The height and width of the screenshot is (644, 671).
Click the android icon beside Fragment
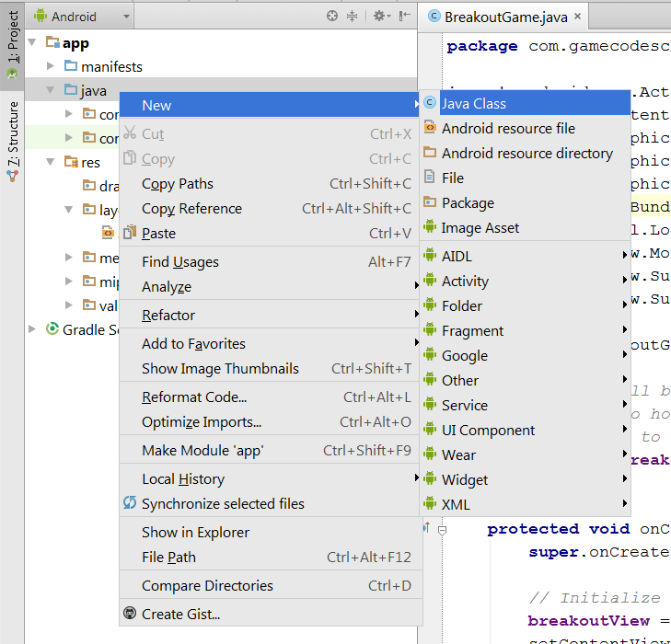pyautogui.click(x=430, y=329)
